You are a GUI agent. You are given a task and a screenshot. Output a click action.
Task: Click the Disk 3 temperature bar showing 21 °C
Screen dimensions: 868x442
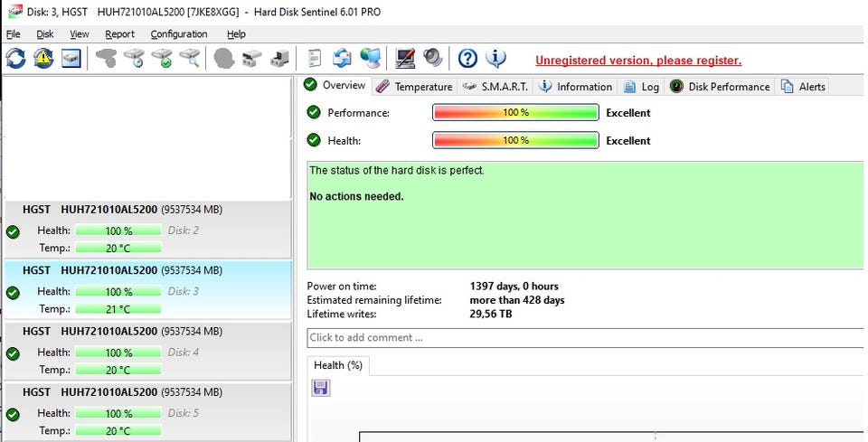(118, 309)
